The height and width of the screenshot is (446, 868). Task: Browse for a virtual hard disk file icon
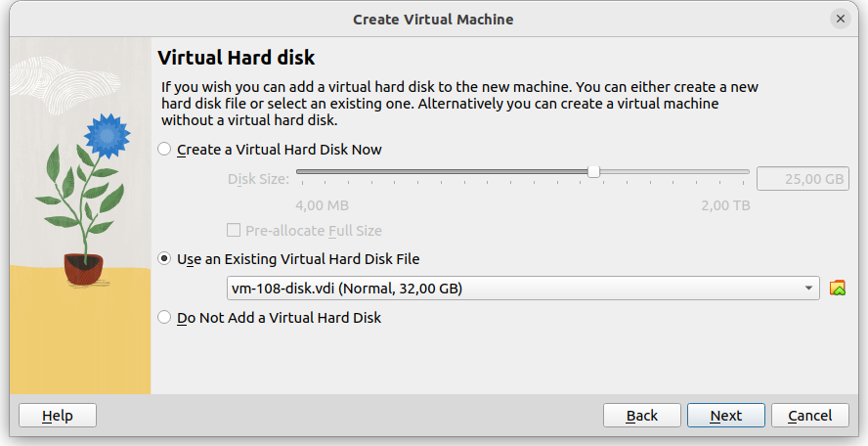837,288
